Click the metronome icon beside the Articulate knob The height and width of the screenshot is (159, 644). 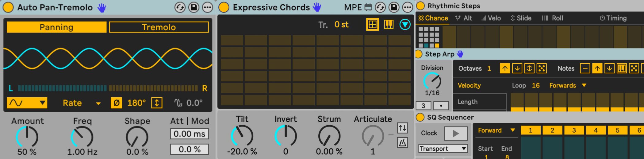click(402, 142)
